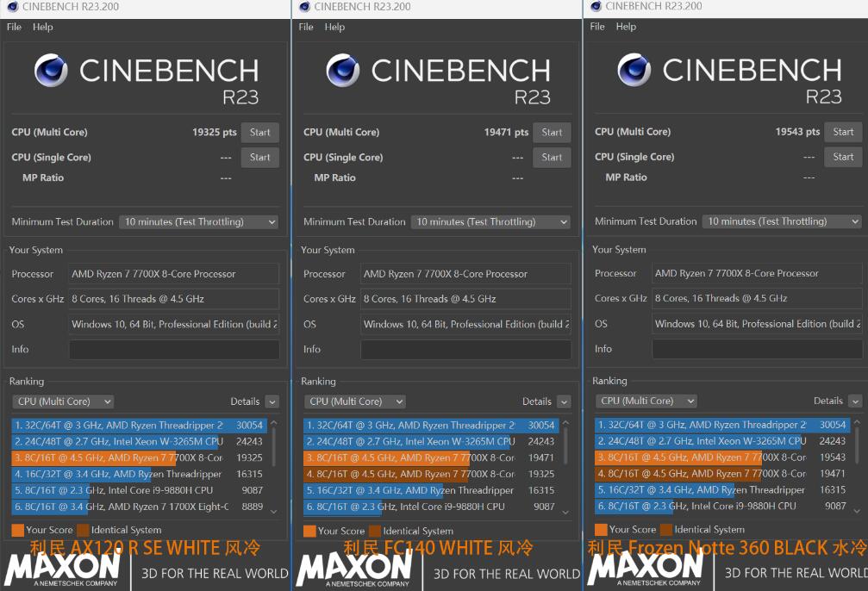Click the Info input field in the middle window
This screenshot has width=868, height=591.
465,349
